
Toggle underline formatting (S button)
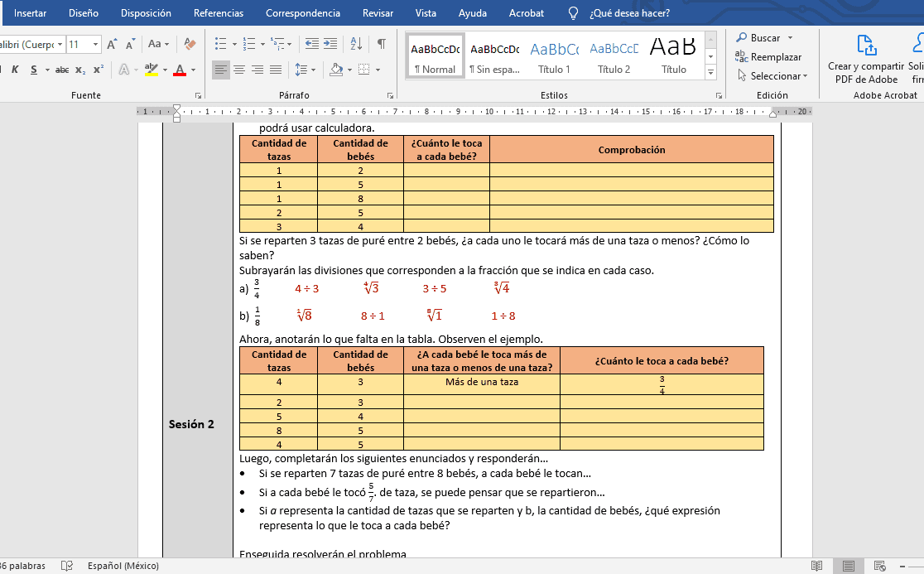coord(34,70)
